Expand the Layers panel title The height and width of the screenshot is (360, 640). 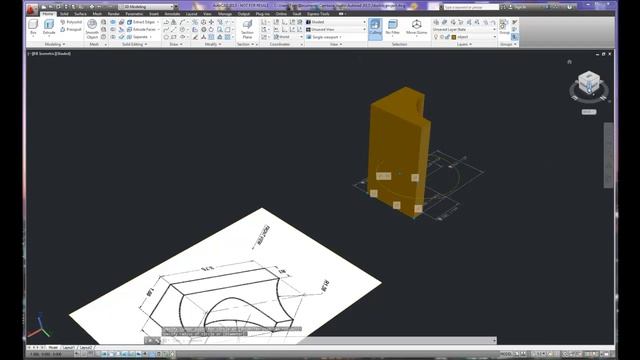click(x=464, y=44)
